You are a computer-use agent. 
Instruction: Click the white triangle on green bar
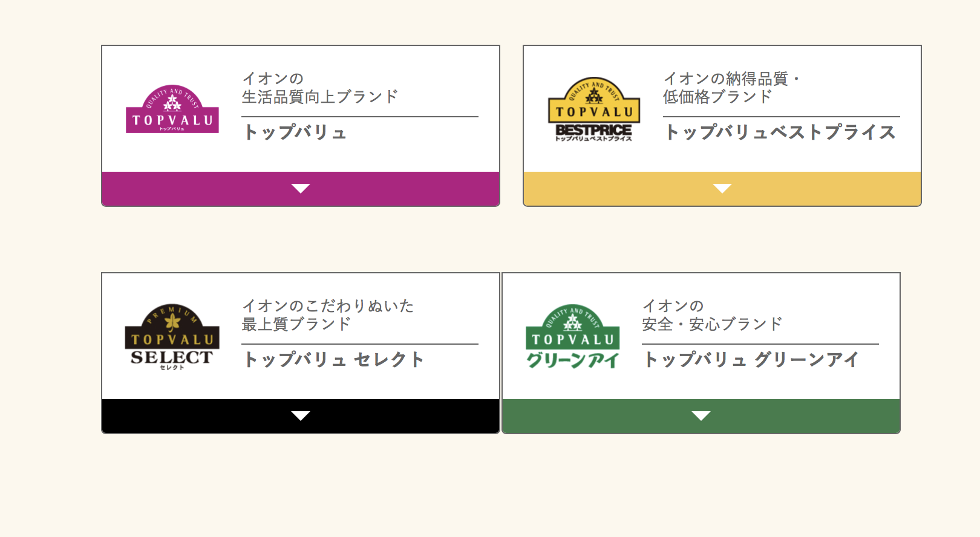pyautogui.click(x=701, y=416)
